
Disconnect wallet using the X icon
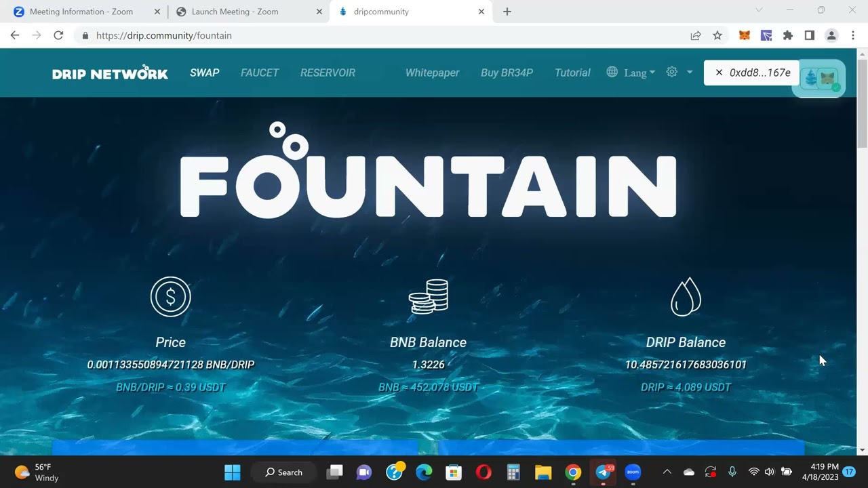[x=719, y=73]
